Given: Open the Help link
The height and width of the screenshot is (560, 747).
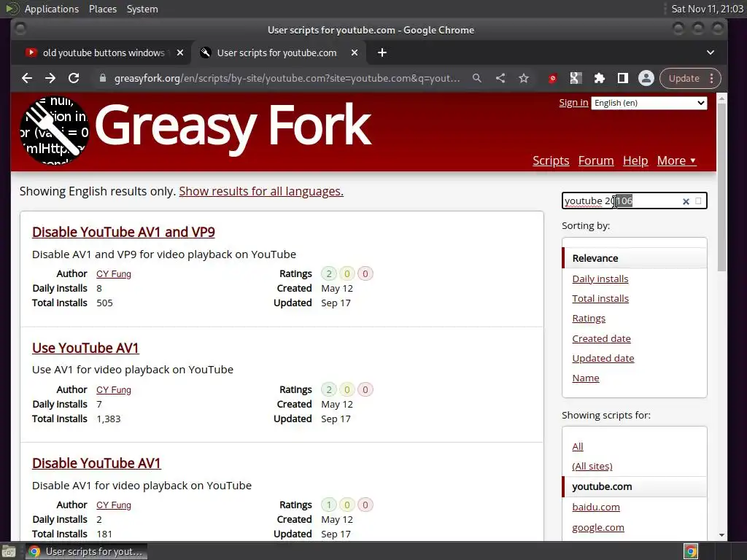Looking at the screenshot, I should click(x=635, y=161).
